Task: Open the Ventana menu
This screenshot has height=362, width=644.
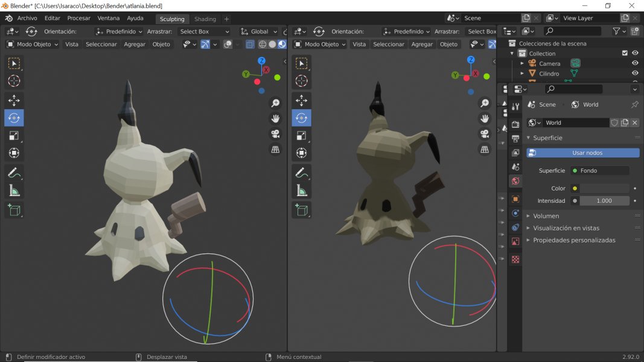Action: coord(109,18)
